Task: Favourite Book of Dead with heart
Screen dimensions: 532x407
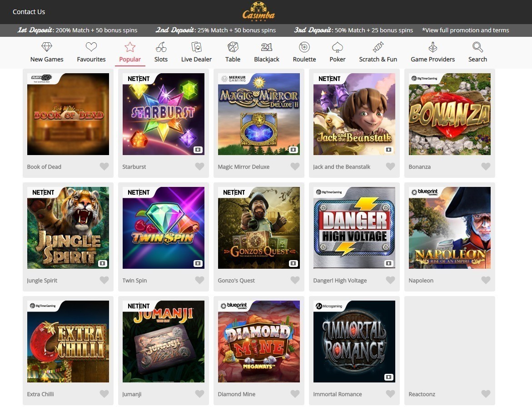Action: (x=104, y=166)
